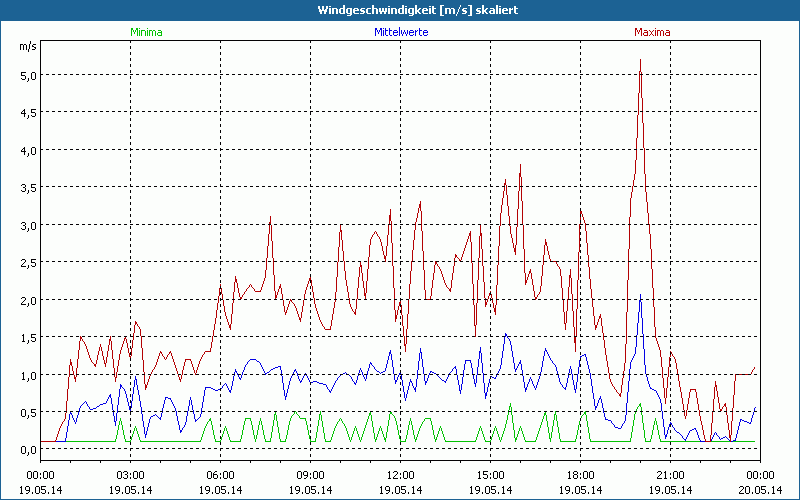Click the 4,5 y-axis value label
This screenshot has width=800, height=500.
coord(27,112)
